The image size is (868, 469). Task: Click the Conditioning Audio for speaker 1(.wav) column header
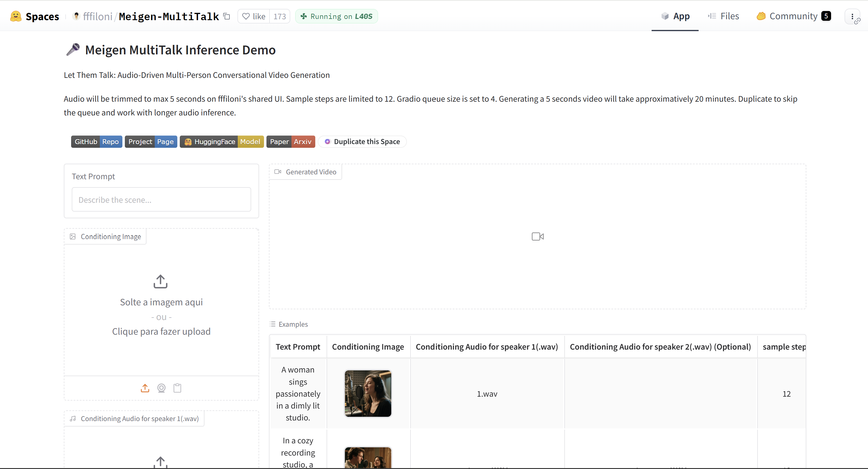click(x=487, y=347)
